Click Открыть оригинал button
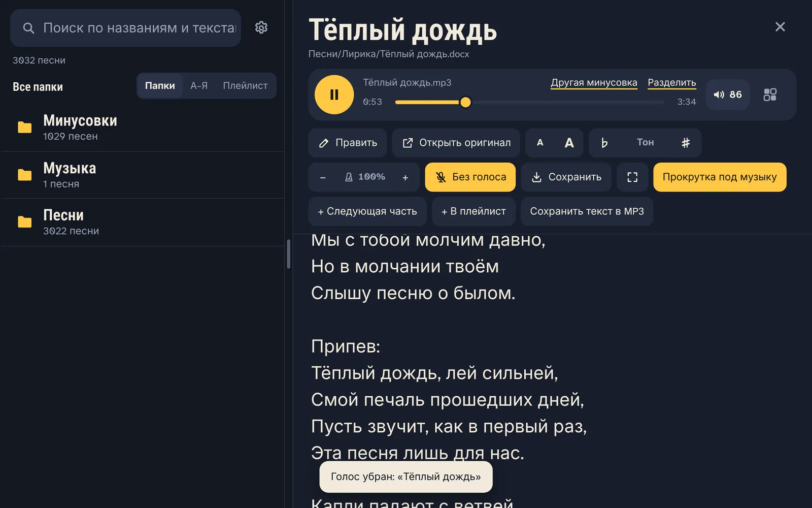This screenshot has height=508, width=812. point(456,143)
